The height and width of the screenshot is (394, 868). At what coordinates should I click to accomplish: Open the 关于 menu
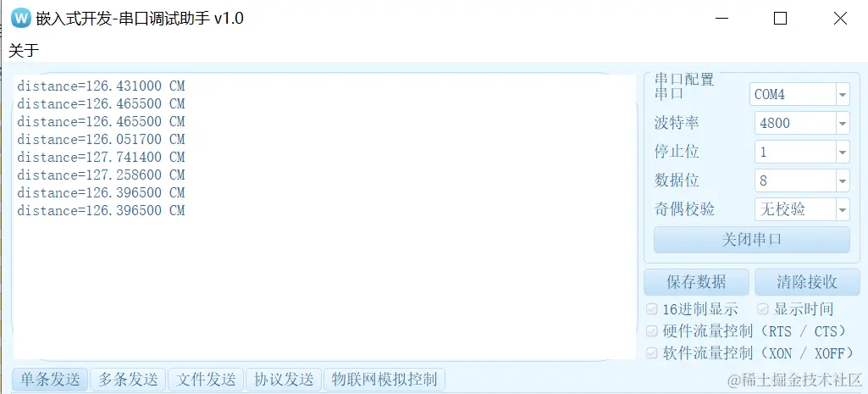tap(25, 51)
